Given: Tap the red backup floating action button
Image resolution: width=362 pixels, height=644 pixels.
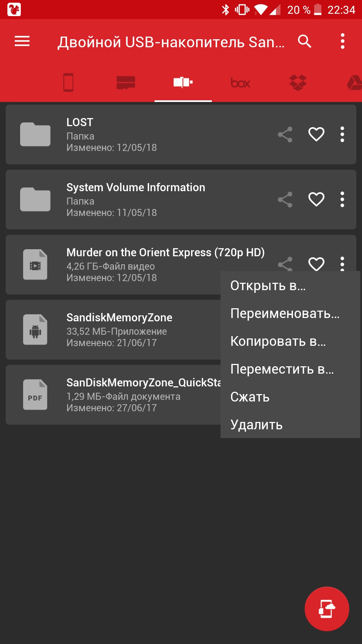Looking at the screenshot, I should coord(327,609).
